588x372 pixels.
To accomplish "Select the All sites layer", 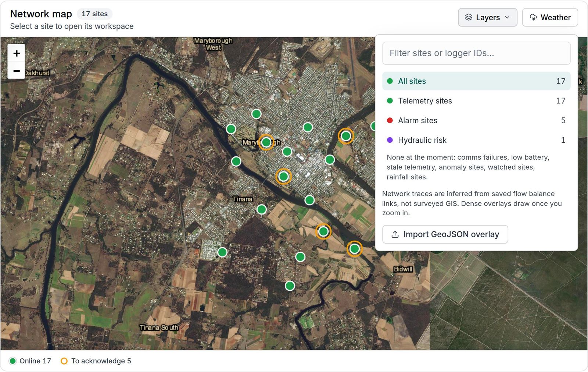I will pyautogui.click(x=476, y=81).
